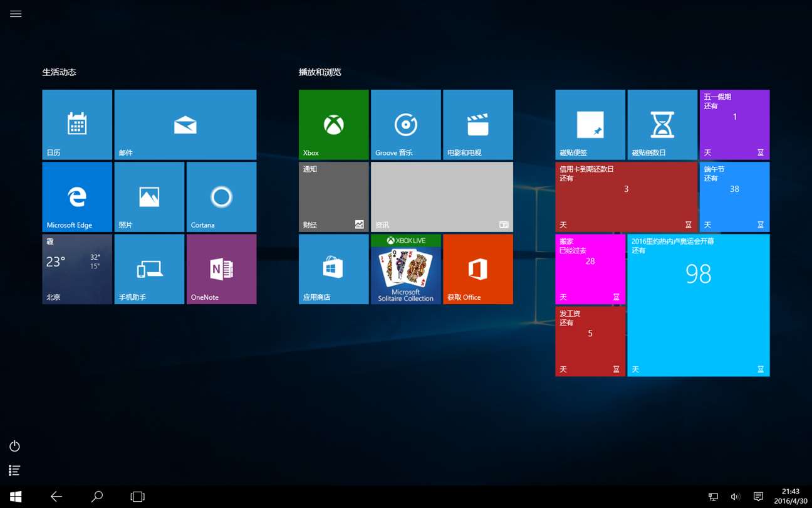Viewport: 812px width, 508px height.
Task: Open the 搬家 countdown tile
Action: (590, 269)
